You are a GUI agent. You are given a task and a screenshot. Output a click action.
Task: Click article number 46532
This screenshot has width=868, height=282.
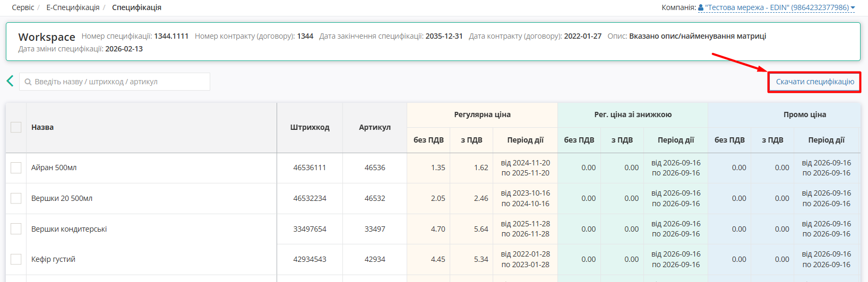click(x=375, y=198)
